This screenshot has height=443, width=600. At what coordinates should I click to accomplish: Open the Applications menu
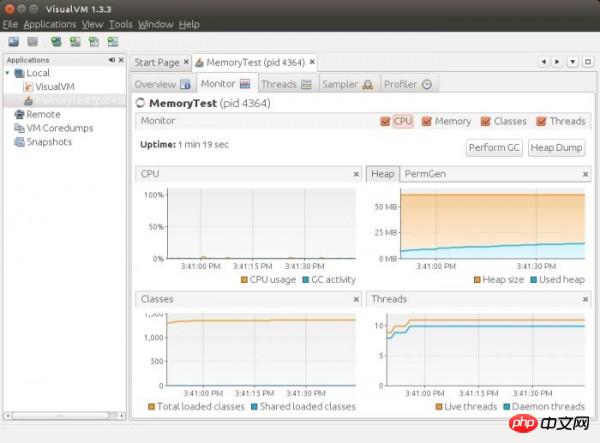click(50, 24)
